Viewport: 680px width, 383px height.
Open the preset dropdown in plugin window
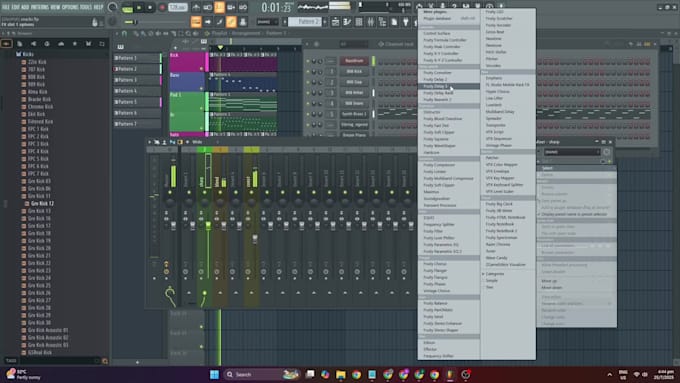click(x=572, y=152)
